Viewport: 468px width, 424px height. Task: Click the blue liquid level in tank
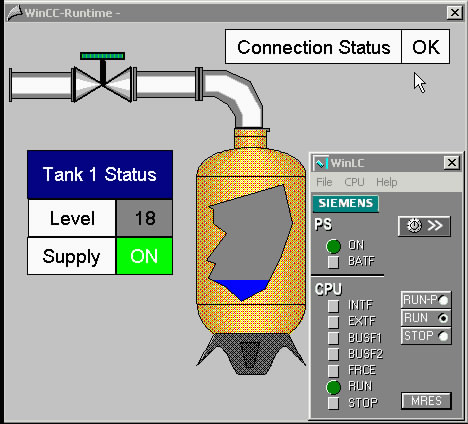(242, 289)
